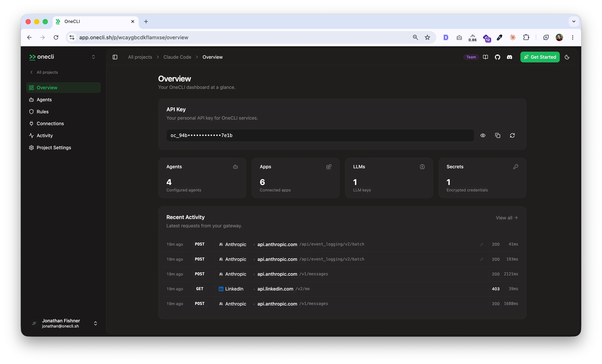Screen dimensions: 602x364
Task: Click the browser forward arrow
Action: tap(42, 37)
